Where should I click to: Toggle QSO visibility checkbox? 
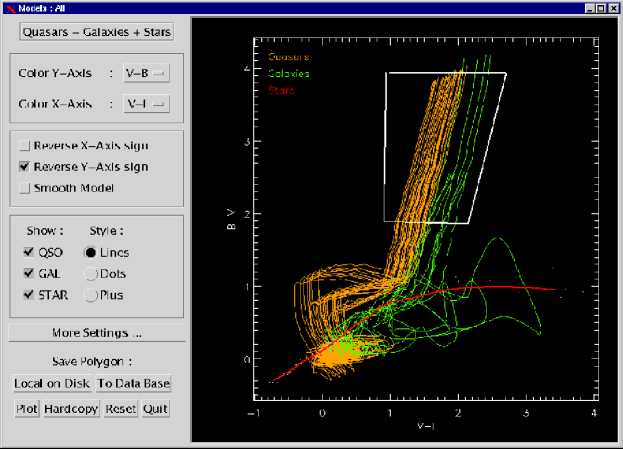pos(26,253)
